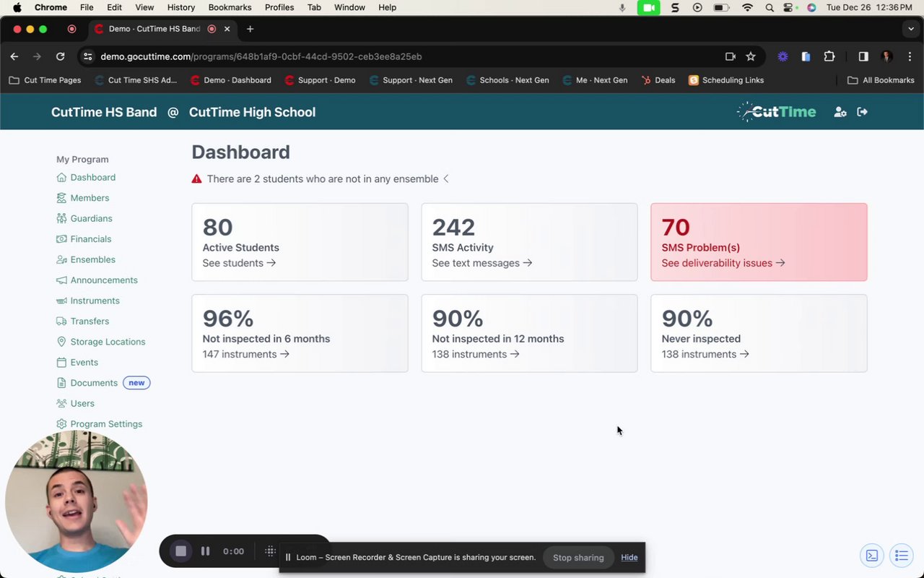Image resolution: width=924 pixels, height=578 pixels.
Task: Click the Instruments icon in sidebar
Action: point(61,301)
